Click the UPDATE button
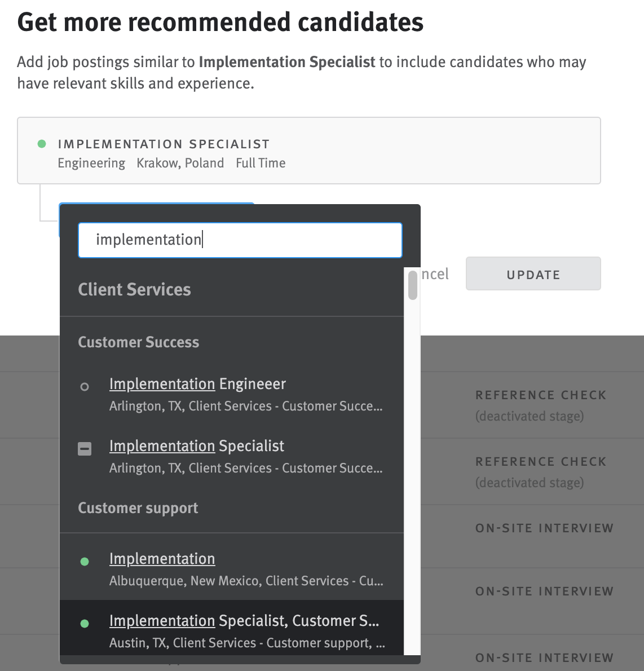644x671 pixels. [x=532, y=274]
